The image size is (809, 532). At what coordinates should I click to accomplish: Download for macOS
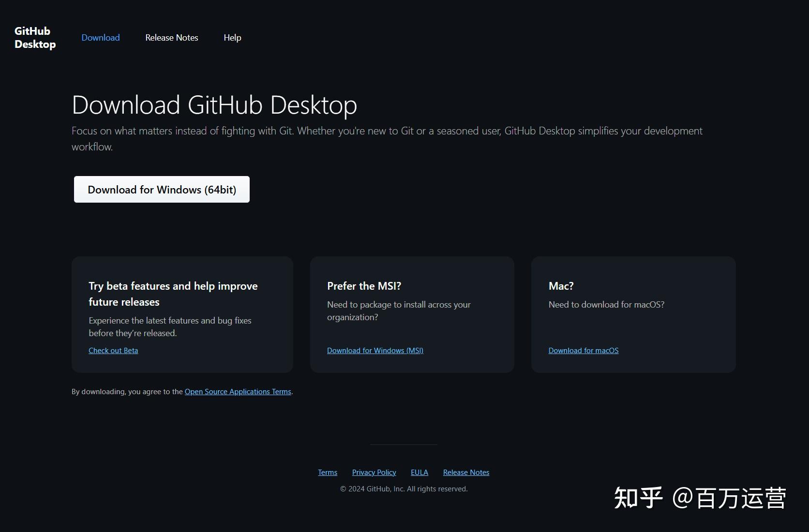[x=583, y=350]
